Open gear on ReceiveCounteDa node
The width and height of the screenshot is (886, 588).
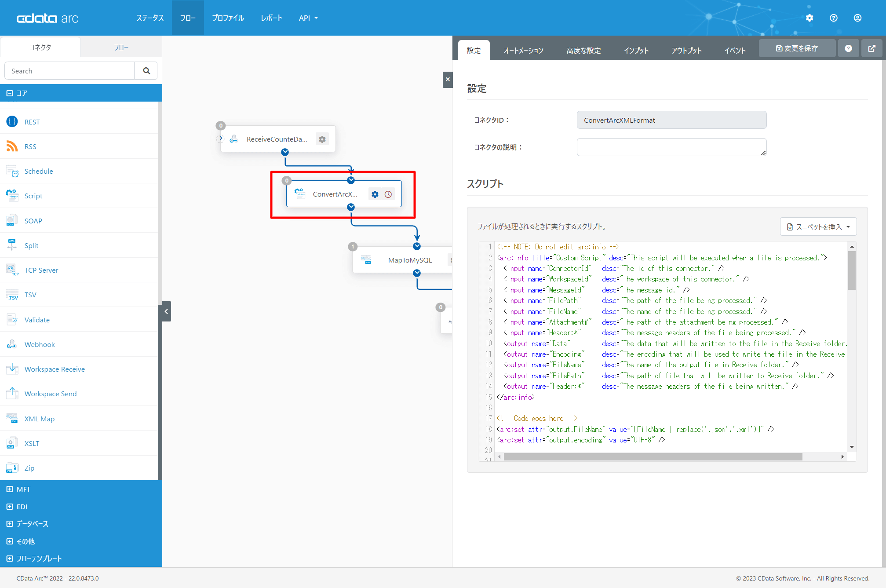(x=322, y=139)
